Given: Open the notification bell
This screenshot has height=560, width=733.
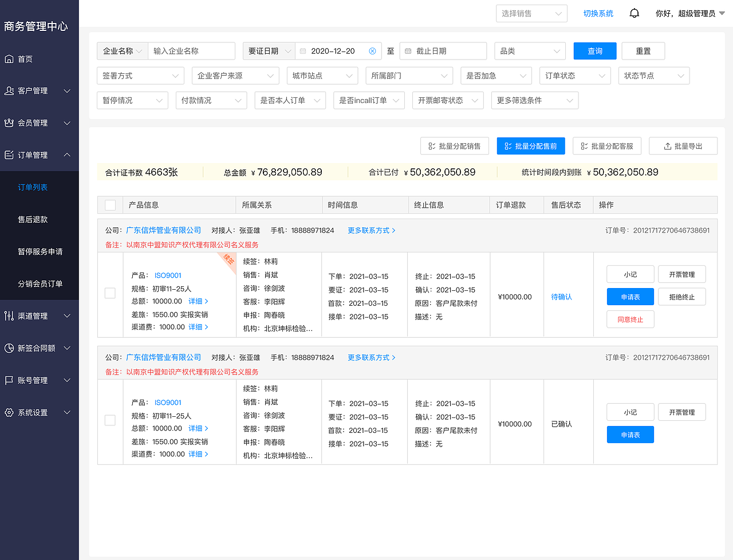Looking at the screenshot, I should click(634, 13).
